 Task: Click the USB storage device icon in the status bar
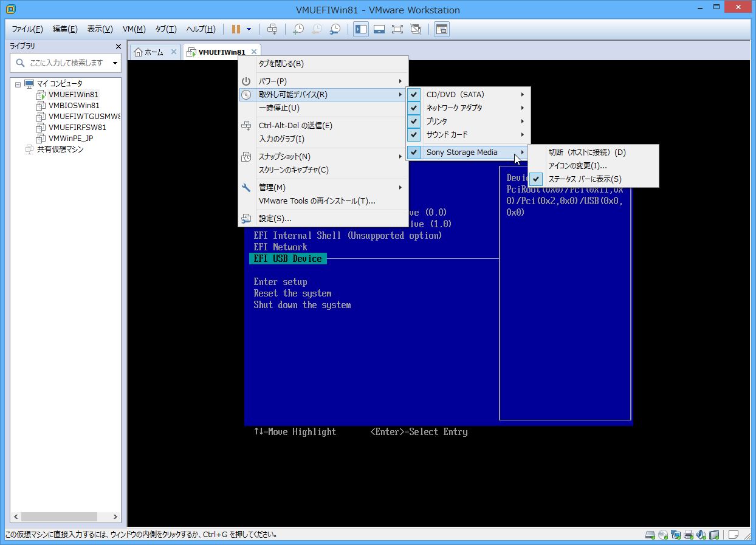(714, 535)
